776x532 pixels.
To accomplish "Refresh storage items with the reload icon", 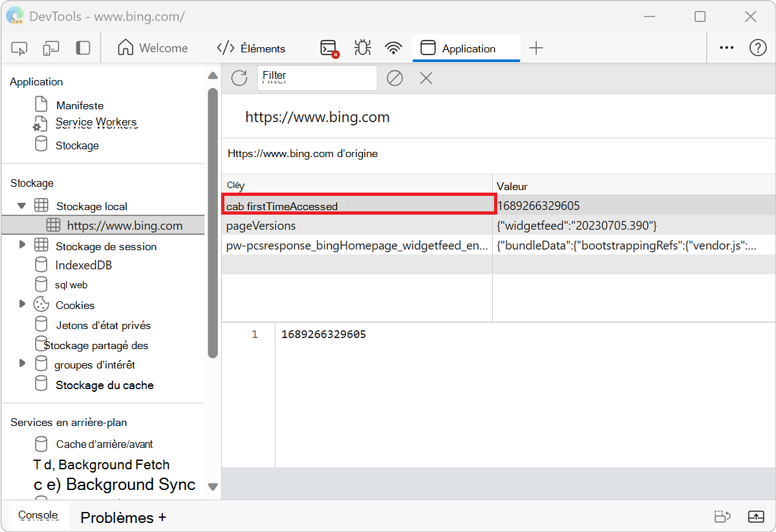I will [x=239, y=78].
